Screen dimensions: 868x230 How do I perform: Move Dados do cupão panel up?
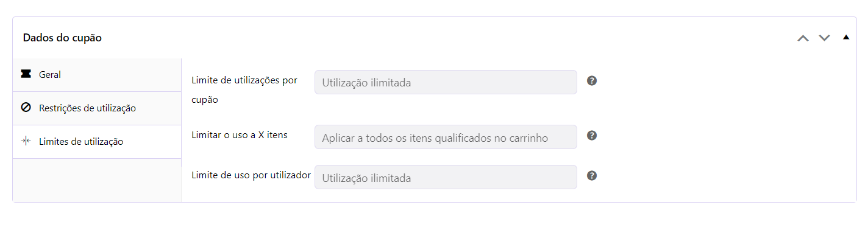pyautogui.click(x=803, y=38)
